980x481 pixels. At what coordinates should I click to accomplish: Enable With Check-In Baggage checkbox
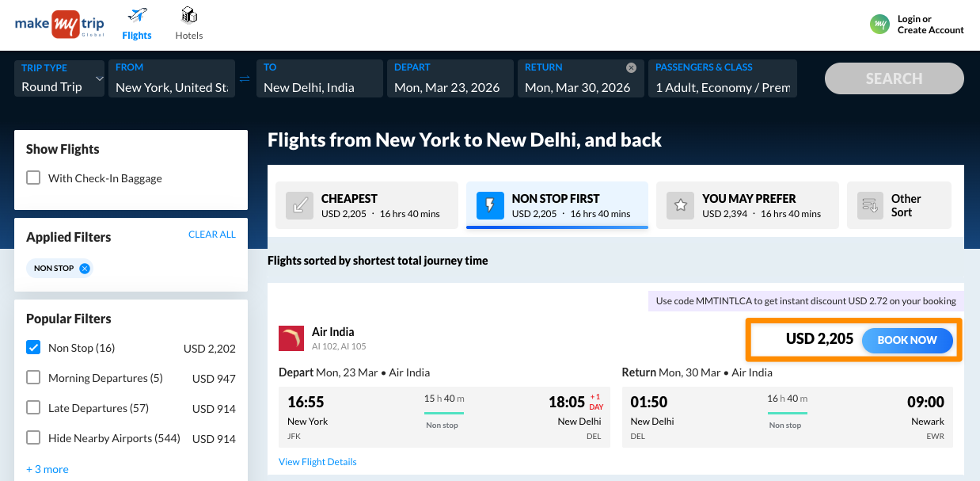tap(33, 178)
